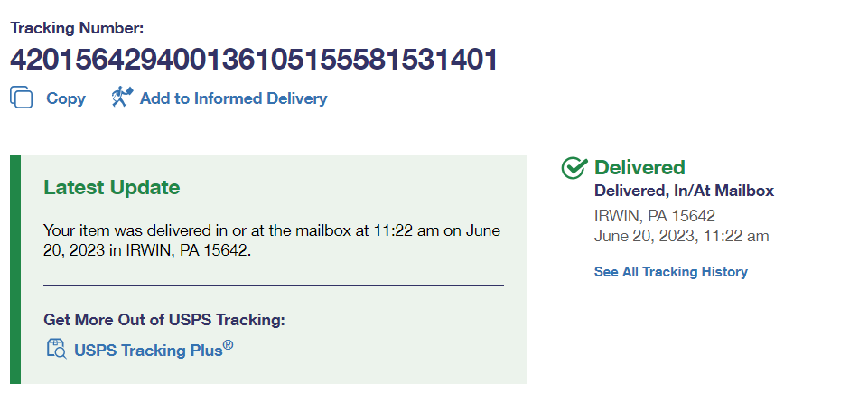Click the IRWIN, PA 15642 location line

click(x=655, y=216)
